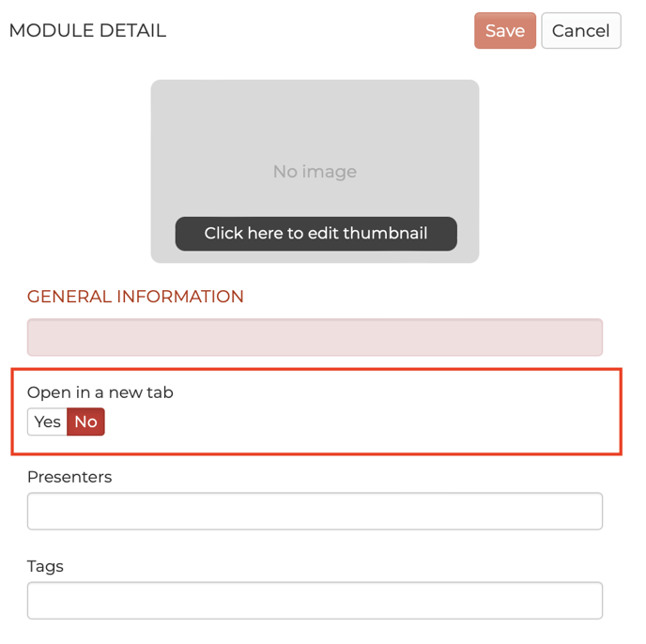Focus the pink General Information field
The height and width of the screenshot is (644, 646).
(x=315, y=338)
